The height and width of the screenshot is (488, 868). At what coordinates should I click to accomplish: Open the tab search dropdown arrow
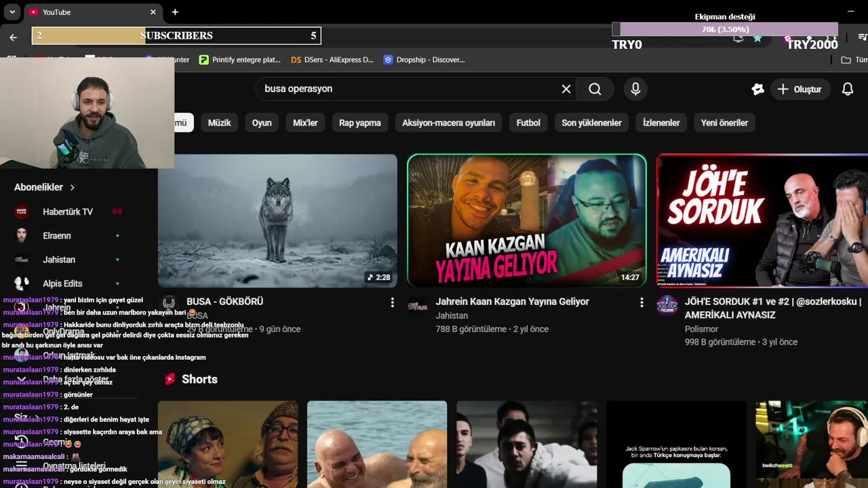pyautogui.click(x=12, y=12)
